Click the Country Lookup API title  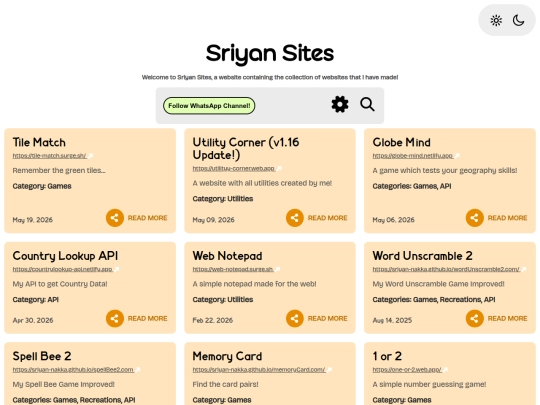pos(65,256)
